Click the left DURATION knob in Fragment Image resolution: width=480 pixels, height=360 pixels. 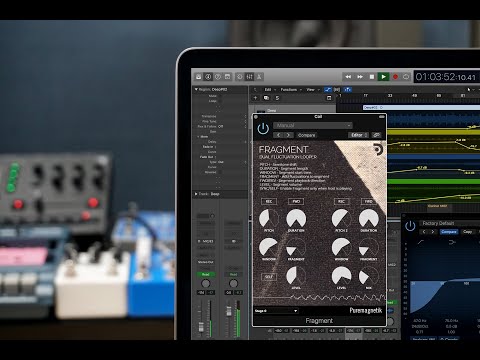coord(296,219)
